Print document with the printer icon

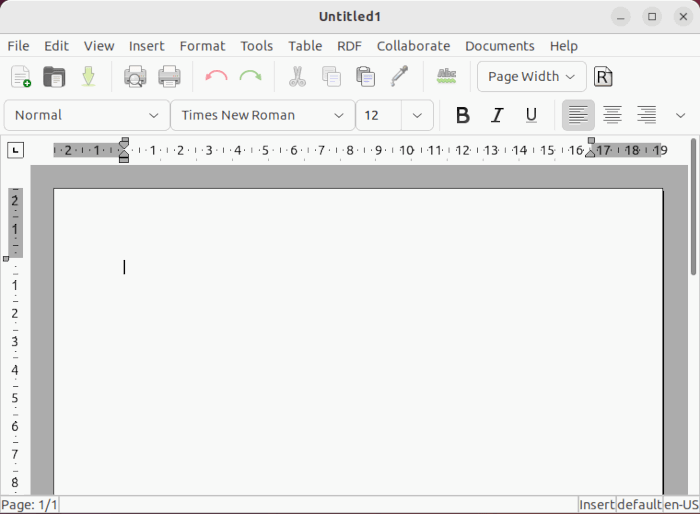click(169, 76)
